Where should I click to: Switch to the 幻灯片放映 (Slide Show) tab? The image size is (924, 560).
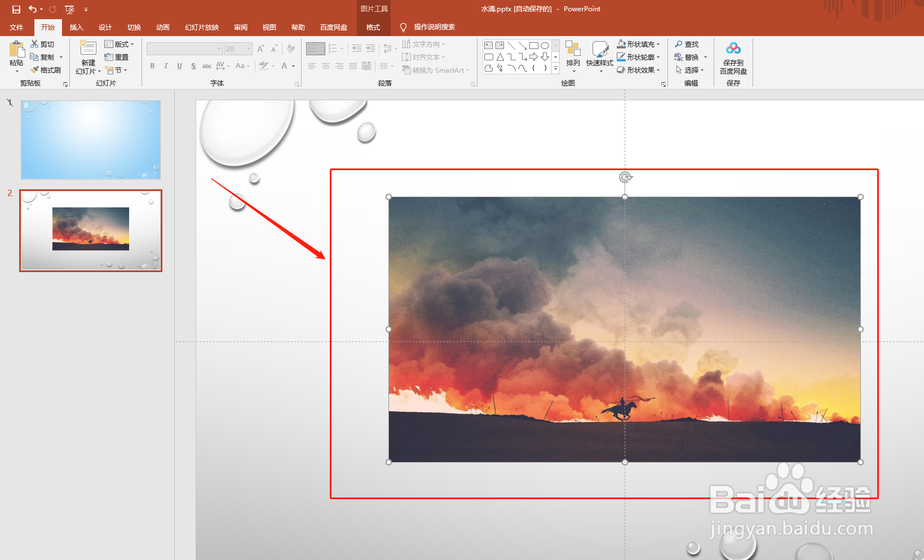[x=202, y=27]
